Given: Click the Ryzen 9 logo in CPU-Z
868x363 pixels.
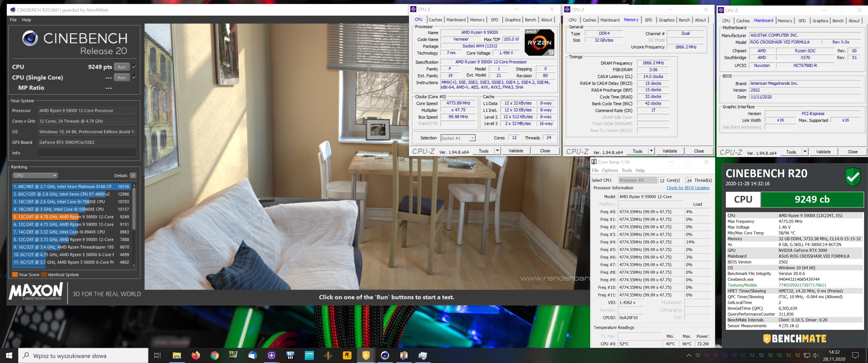Looking at the screenshot, I should click(539, 42).
